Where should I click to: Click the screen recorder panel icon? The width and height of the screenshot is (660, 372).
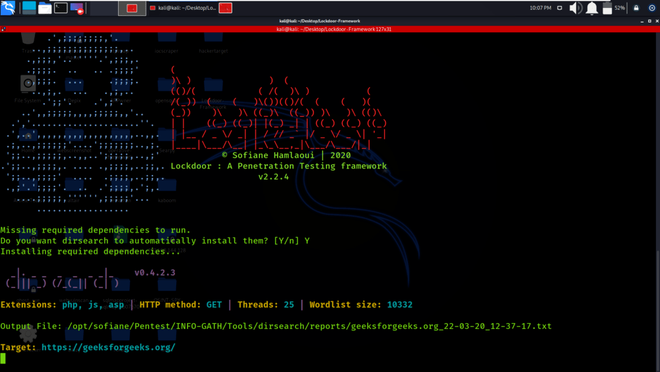coord(77,8)
